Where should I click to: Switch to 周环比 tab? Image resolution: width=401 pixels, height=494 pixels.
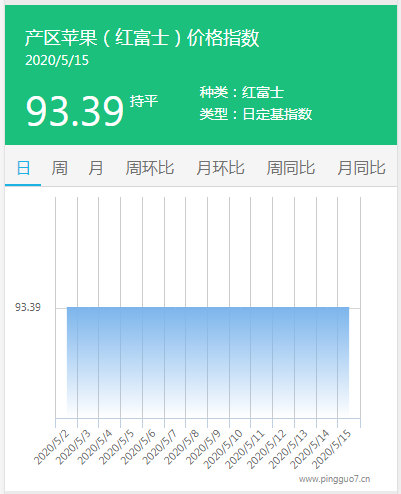tap(150, 168)
